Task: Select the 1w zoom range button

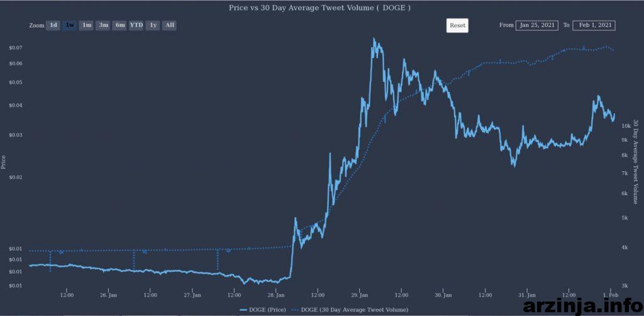Action: click(x=70, y=25)
